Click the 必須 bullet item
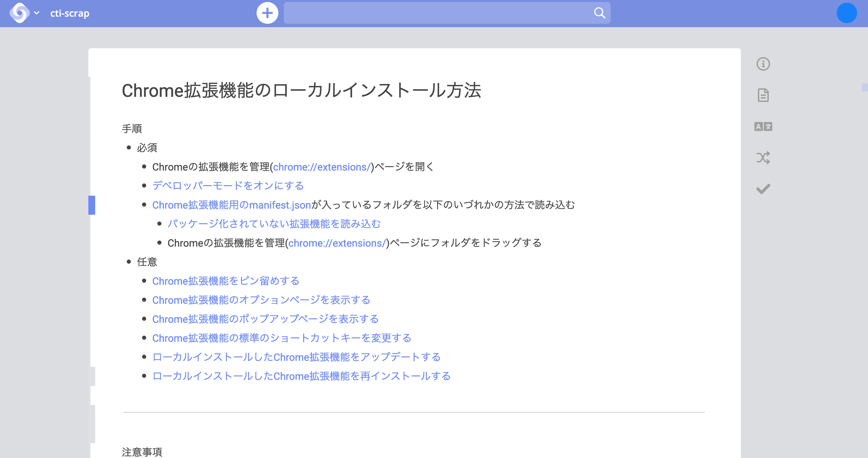This screenshot has height=458, width=868. coord(147,148)
